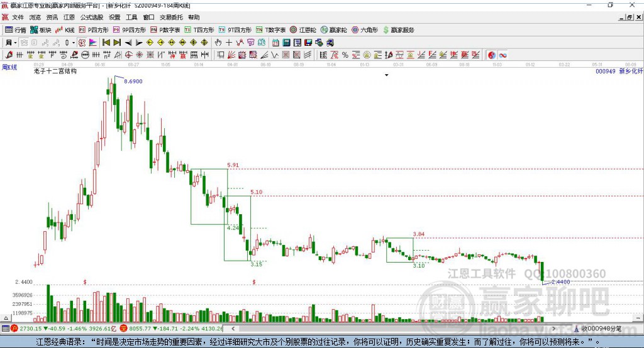Click the 行情 quotes toolbar button
Image resolution: width=644 pixels, height=348 pixels.
[16, 30]
